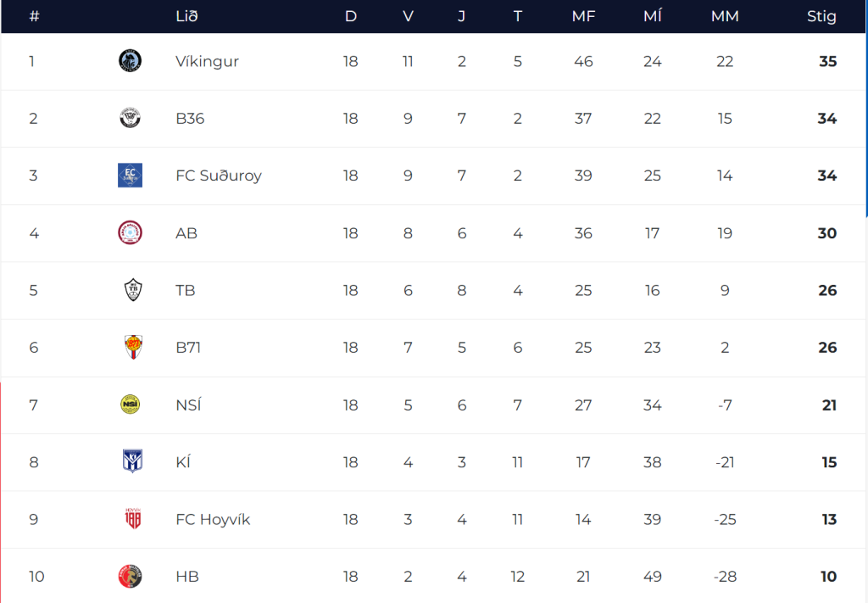The width and height of the screenshot is (868, 603).
Task: Select the HB row points value
Action: point(828,577)
